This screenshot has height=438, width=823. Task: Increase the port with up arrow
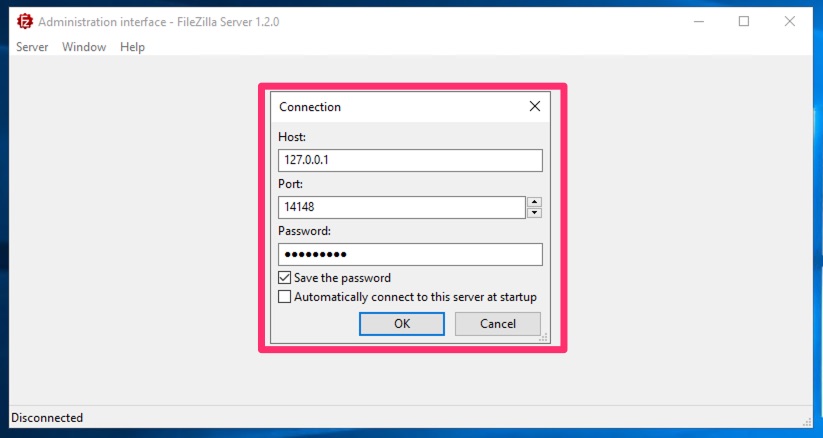[535, 202]
